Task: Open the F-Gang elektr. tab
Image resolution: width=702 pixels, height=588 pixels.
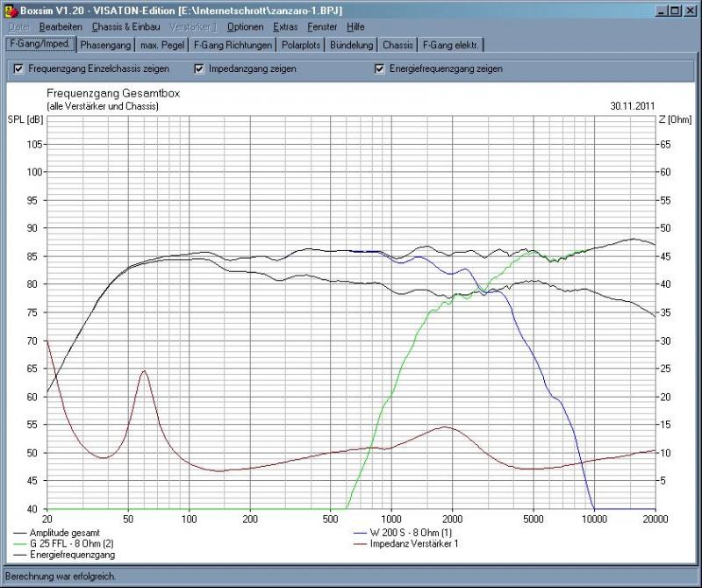Action: 450,45
